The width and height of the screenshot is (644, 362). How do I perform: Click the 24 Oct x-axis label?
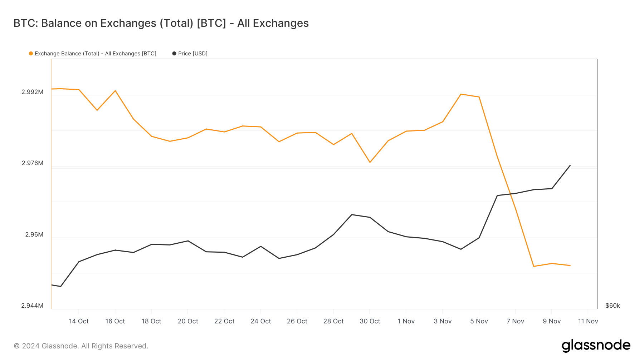(261, 321)
